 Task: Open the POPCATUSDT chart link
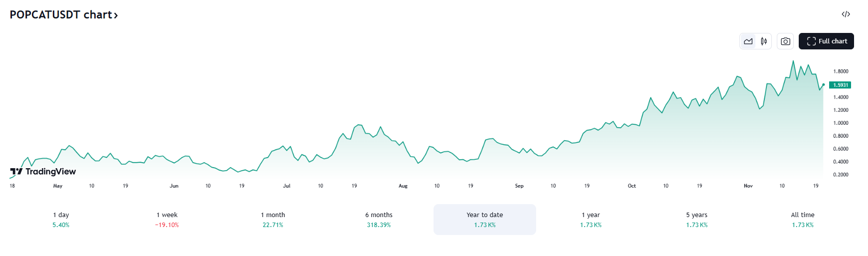coord(60,15)
